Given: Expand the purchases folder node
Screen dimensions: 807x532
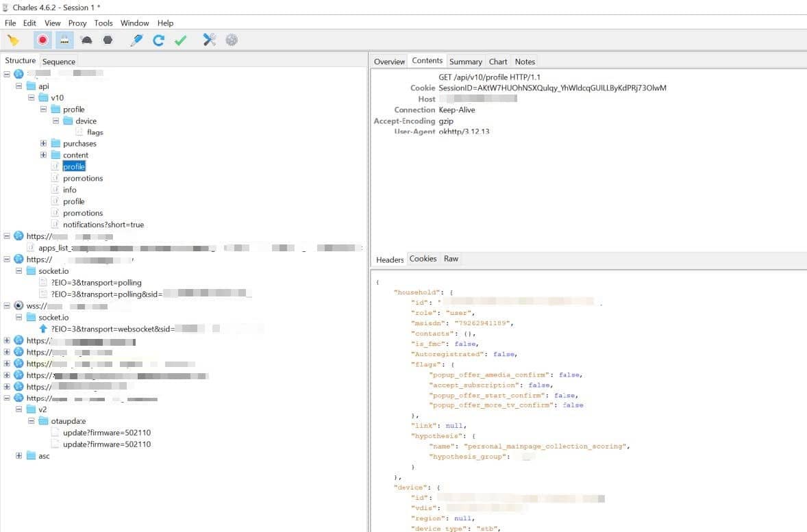Looking at the screenshot, I should pyautogui.click(x=44, y=144).
